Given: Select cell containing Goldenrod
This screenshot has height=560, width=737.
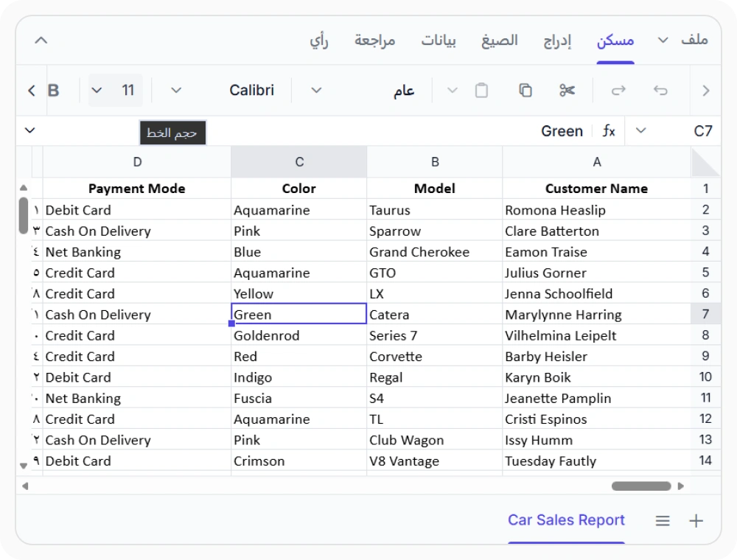Looking at the screenshot, I should click(x=299, y=335).
